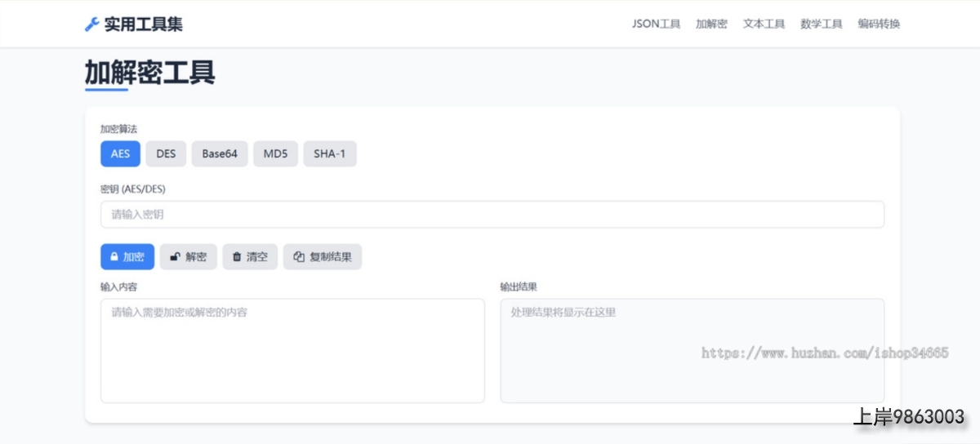Select the DES algorithm option
980x444 pixels.
pos(166,154)
